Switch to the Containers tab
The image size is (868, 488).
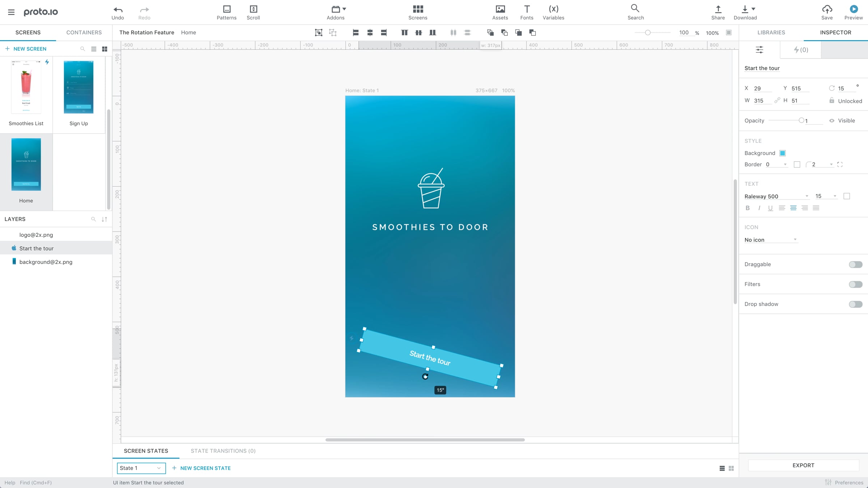click(84, 33)
